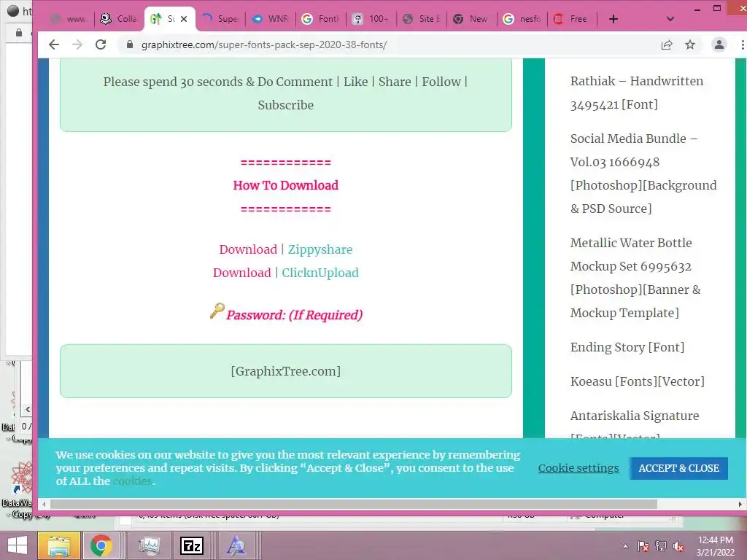Click the horizontal scrollbar thumb

pos(354,505)
